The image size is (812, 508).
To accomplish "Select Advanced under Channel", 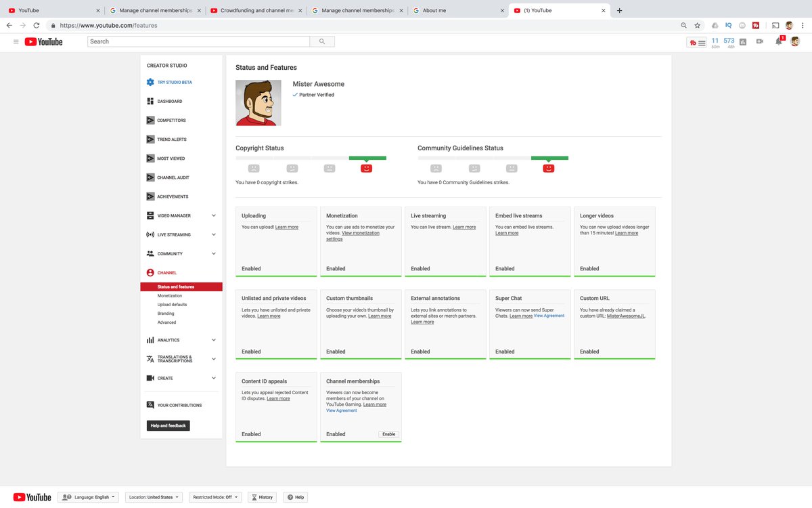I will pyautogui.click(x=166, y=322).
